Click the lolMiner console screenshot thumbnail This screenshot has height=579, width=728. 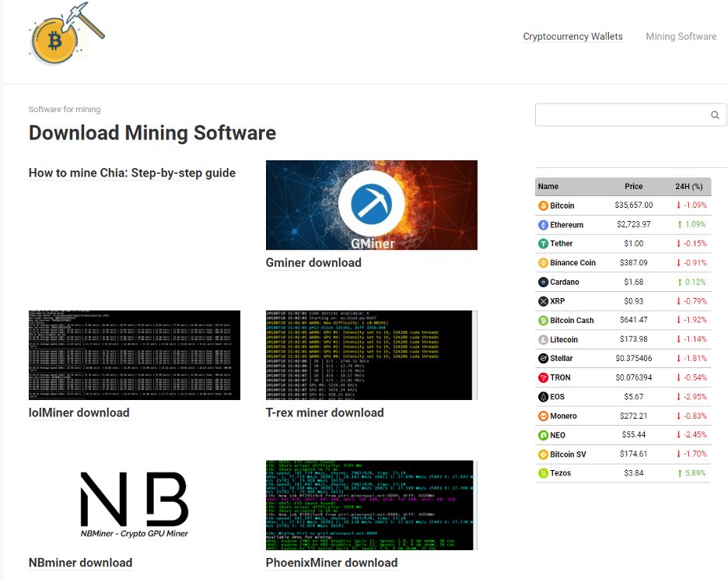tap(135, 355)
